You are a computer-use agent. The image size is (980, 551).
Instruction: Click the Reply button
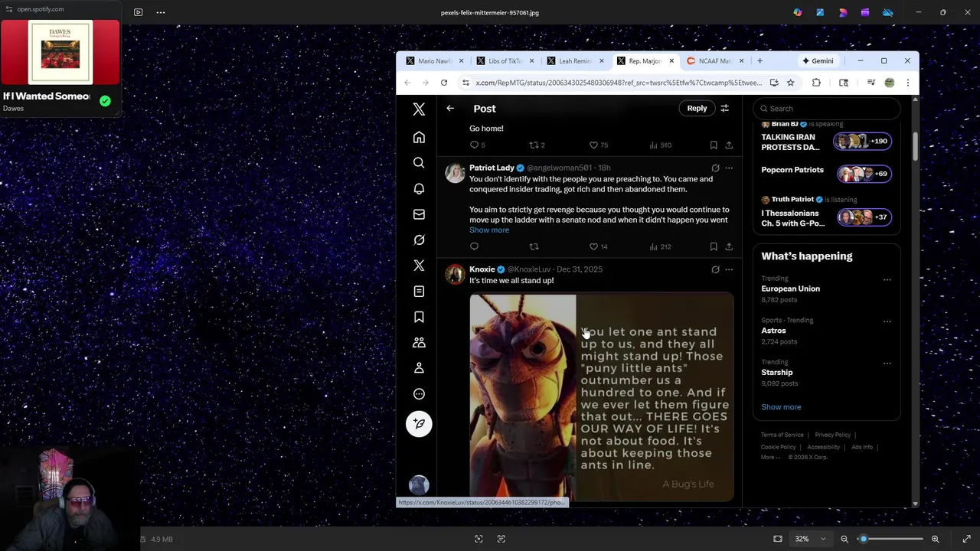[x=697, y=109]
